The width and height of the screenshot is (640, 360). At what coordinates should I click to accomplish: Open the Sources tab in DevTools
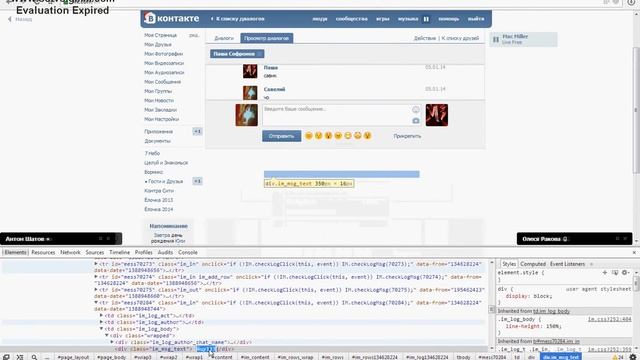click(95, 253)
